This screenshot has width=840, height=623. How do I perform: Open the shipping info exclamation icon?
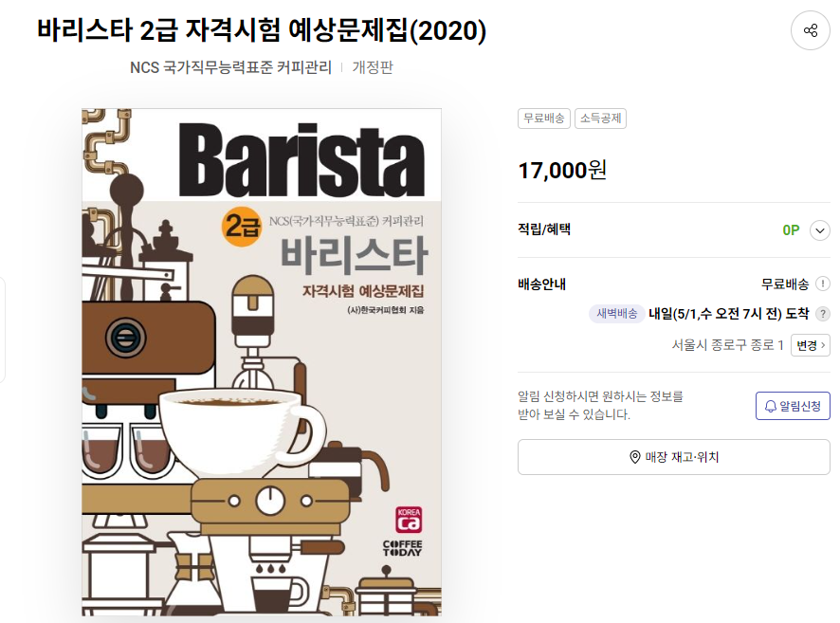click(x=822, y=284)
